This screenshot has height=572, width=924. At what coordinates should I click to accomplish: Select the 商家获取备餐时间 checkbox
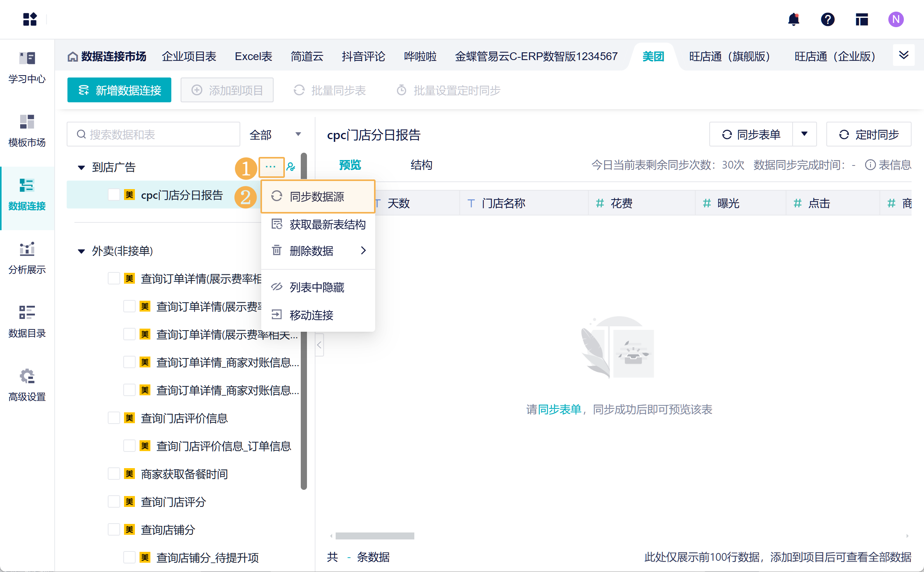tap(114, 474)
